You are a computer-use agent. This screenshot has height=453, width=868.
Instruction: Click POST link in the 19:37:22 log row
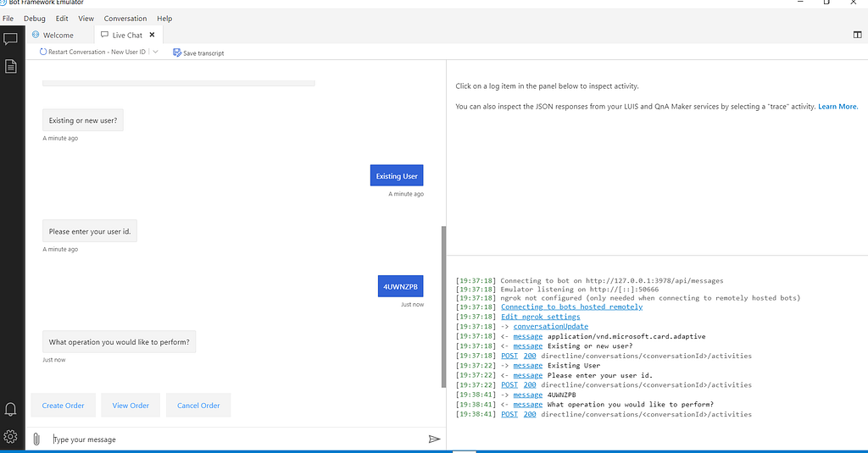click(509, 385)
